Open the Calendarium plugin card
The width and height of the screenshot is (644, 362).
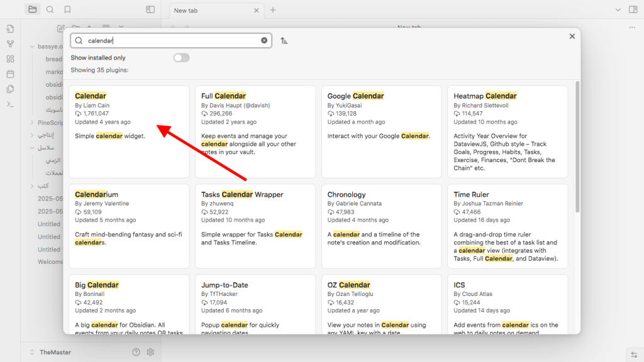(129, 226)
